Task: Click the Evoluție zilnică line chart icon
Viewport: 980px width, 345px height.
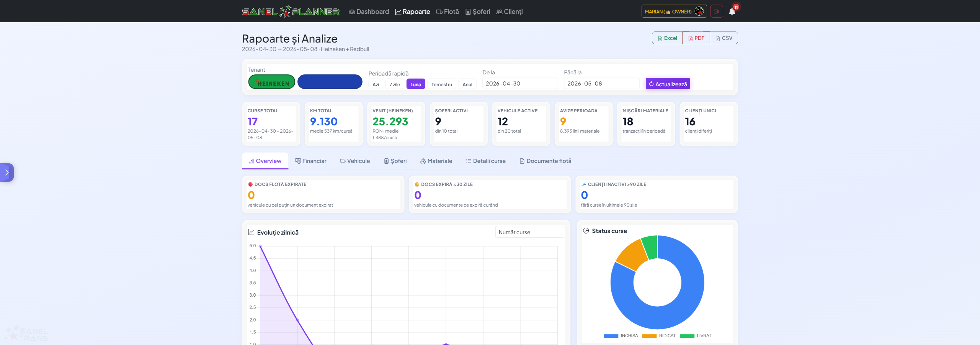Action: point(251,232)
